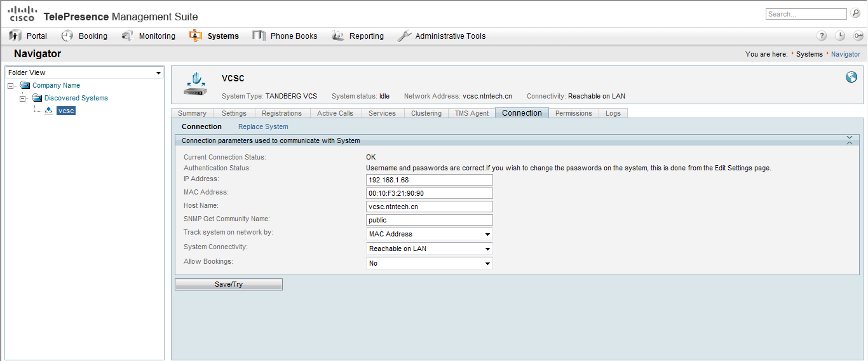The width and height of the screenshot is (868, 361).
Task: Click the Search input field
Action: [806, 14]
